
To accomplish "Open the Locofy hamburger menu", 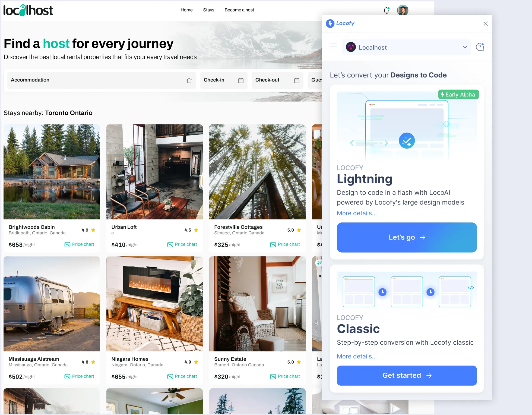I will [x=333, y=47].
